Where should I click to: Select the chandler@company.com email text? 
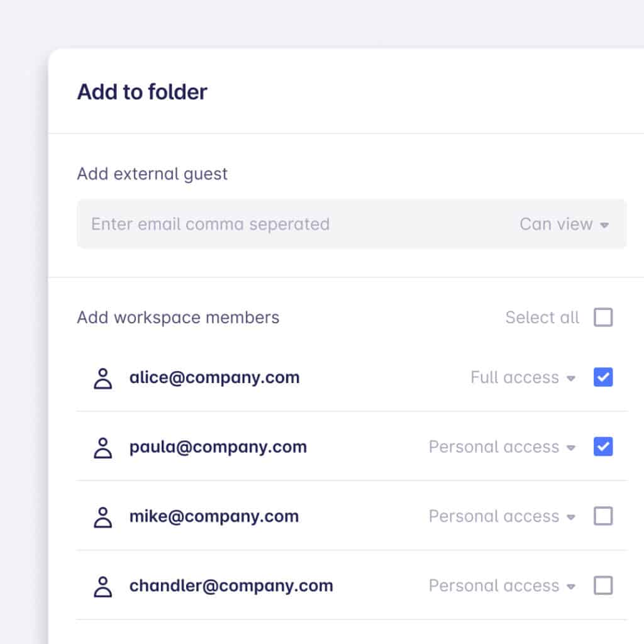coord(231,586)
